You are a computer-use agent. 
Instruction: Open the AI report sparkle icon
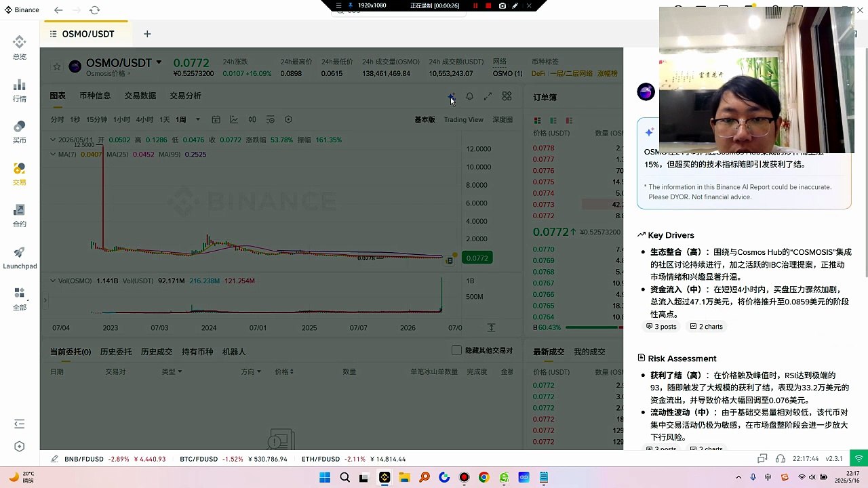(451, 97)
